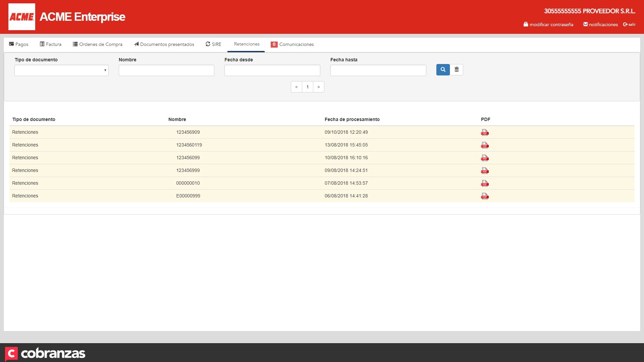Select name cell 123456099
The width and height of the screenshot is (644, 362).
pos(188,158)
